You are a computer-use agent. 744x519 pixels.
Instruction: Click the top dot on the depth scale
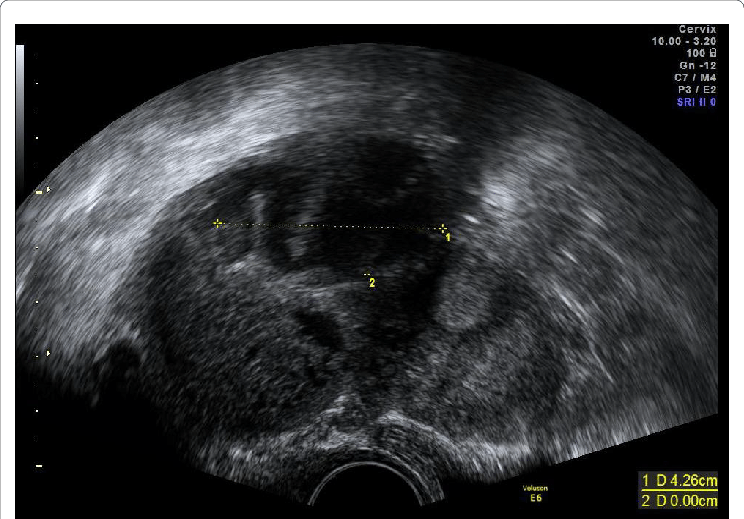pyautogui.click(x=38, y=83)
